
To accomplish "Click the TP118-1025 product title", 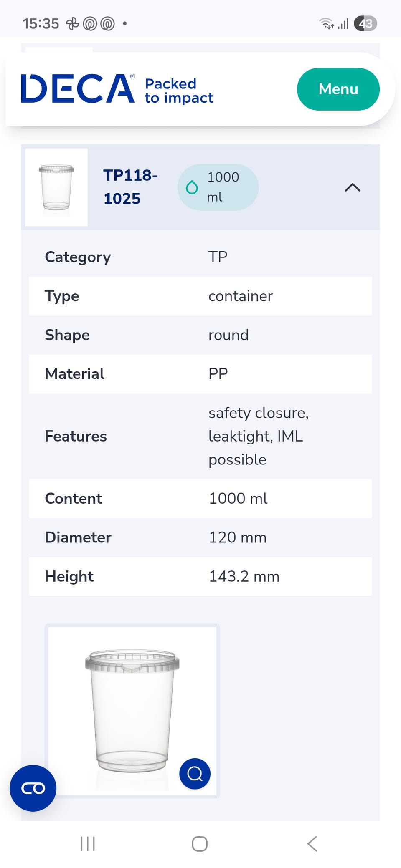I will 130,187.
